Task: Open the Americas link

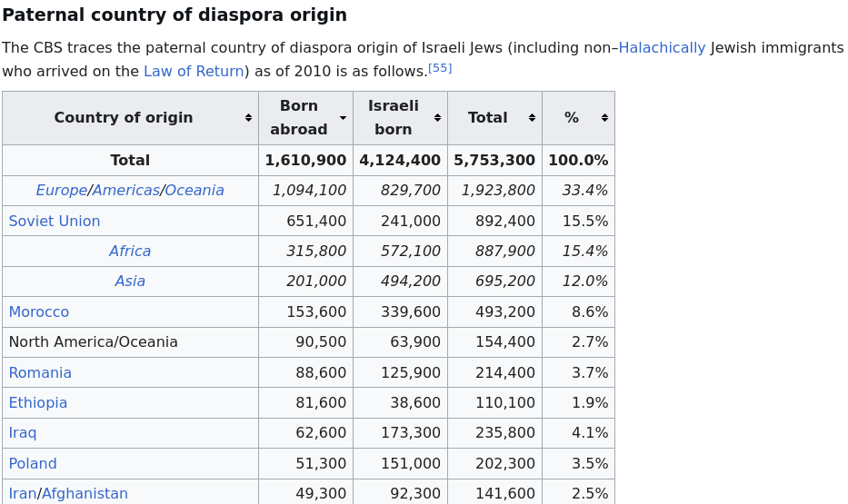Action: coord(126,191)
